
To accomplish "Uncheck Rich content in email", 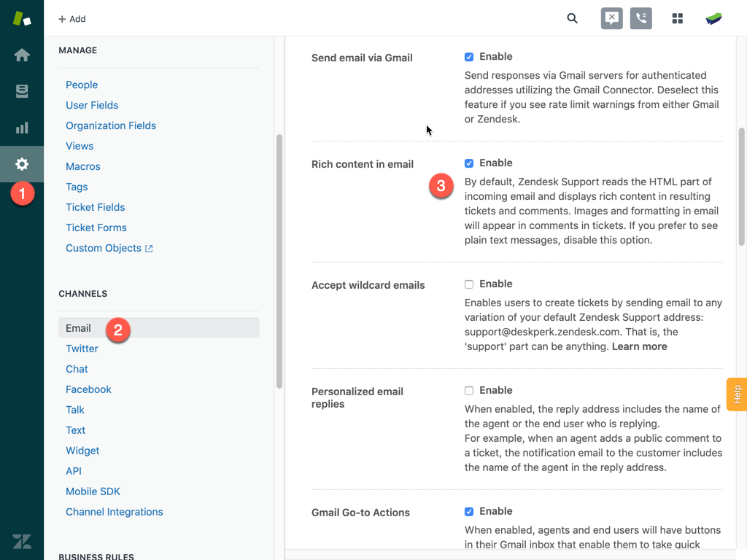I will point(469,163).
